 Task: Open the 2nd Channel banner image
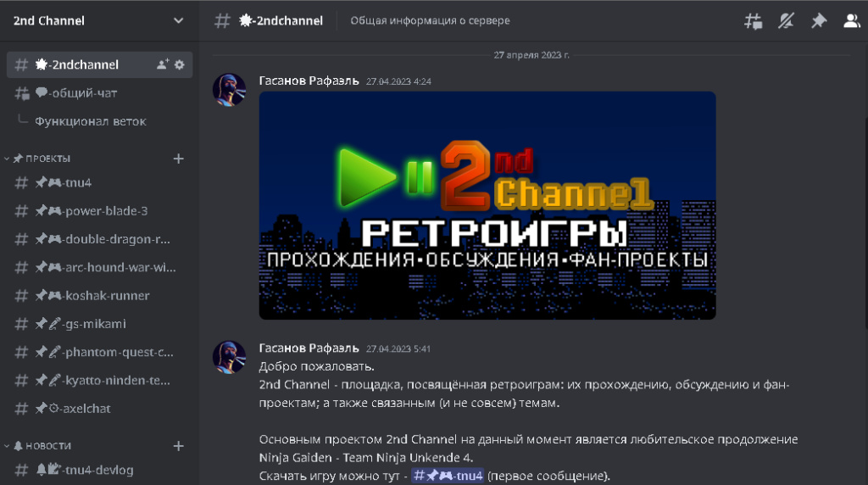[487, 205]
